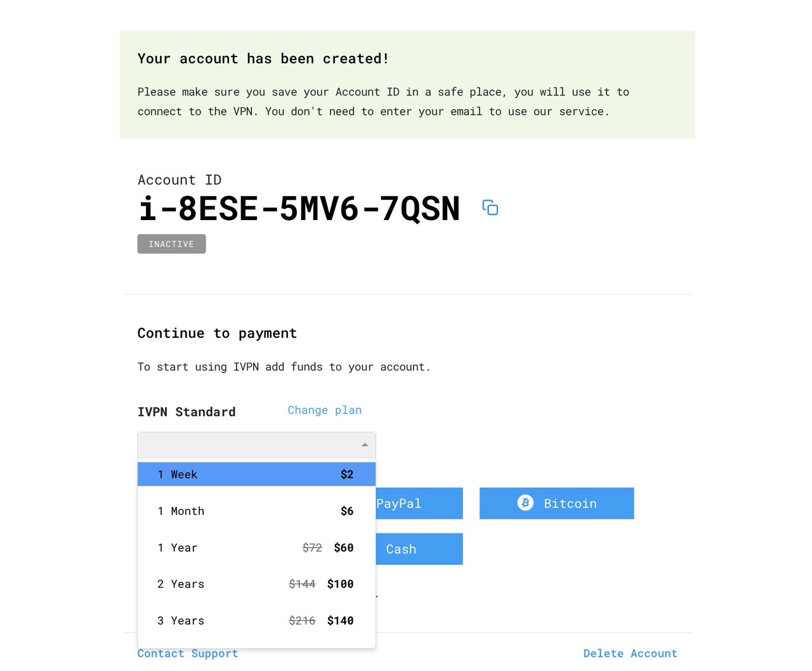Viewport: 812px width, 671px height.
Task: Copy the Account ID to clipboard
Action: click(490, 207)
